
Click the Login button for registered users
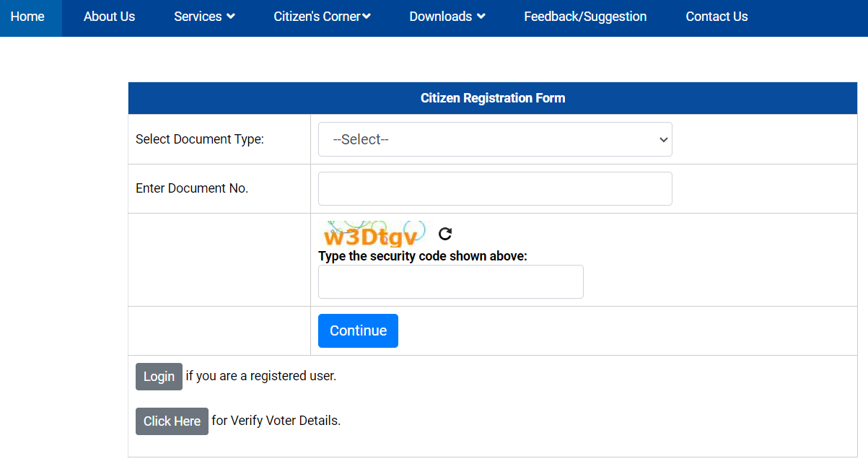[x=159, y=377]
